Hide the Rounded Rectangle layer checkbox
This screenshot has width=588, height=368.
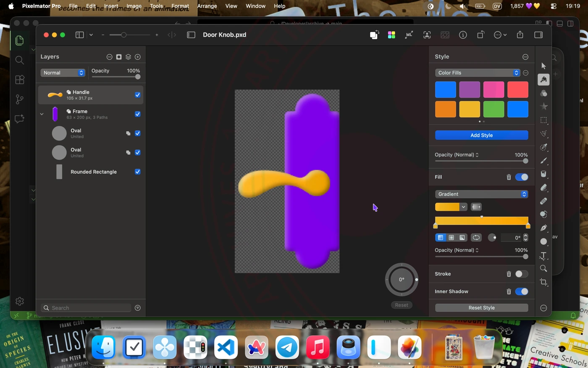[137, 172]
